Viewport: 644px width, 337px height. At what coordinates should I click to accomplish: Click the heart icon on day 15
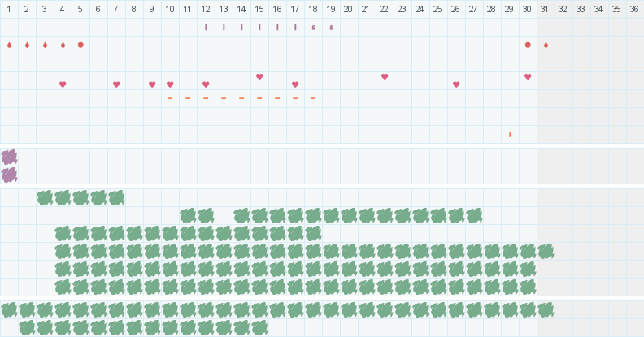(259, 76)
